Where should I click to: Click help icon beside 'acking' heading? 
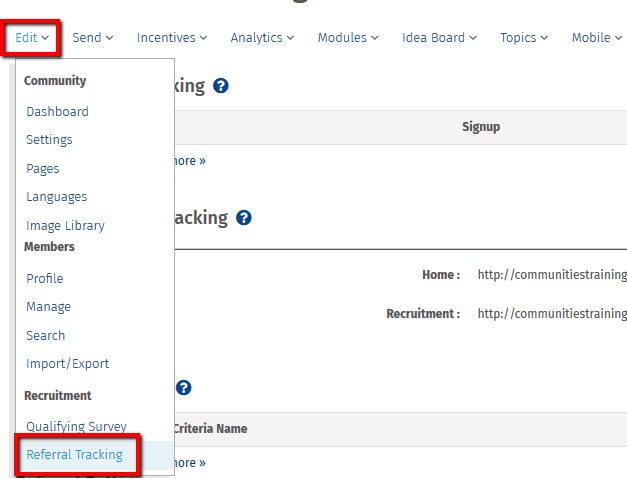(244, 218)
